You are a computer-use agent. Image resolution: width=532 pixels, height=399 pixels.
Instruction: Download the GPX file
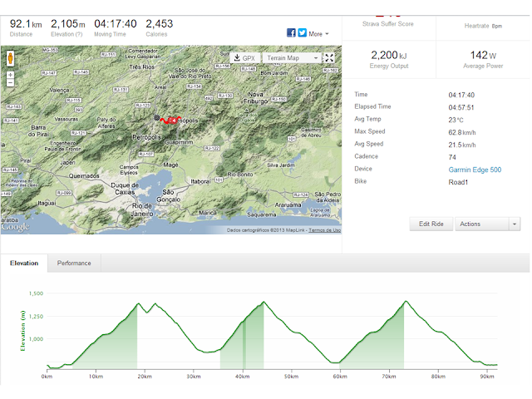(244, 58)
